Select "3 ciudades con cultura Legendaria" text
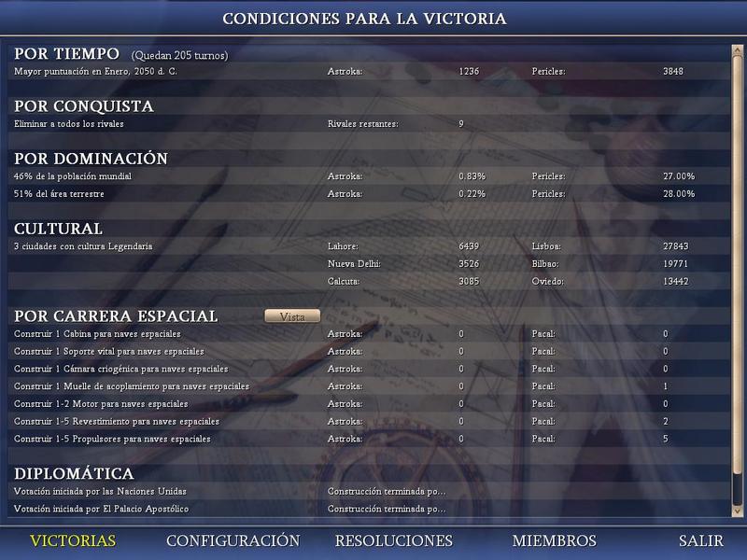 pos(83,246)
